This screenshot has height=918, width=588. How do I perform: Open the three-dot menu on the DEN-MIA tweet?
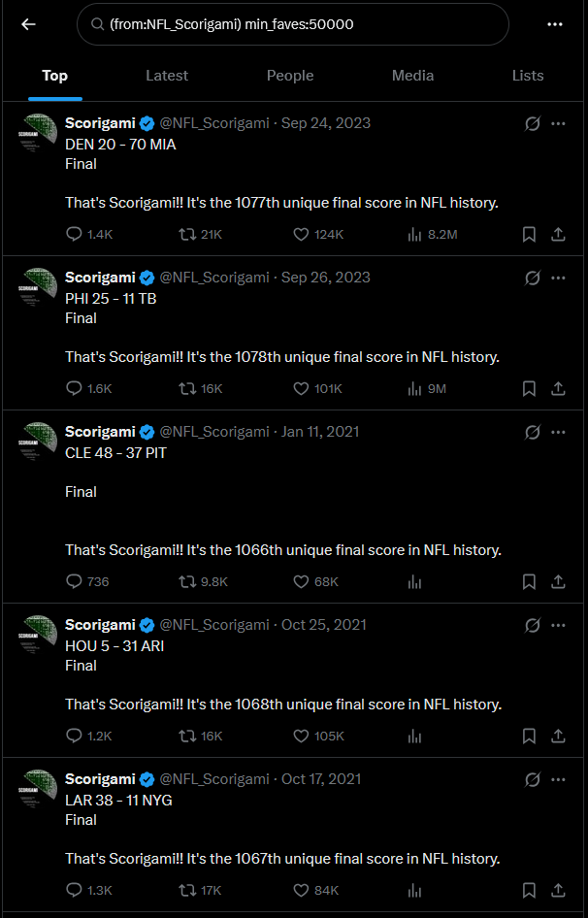(559, 123)
